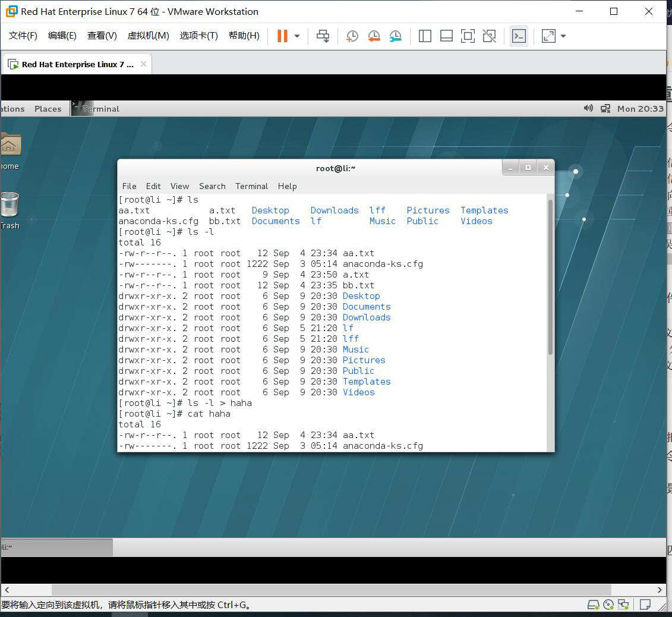Open the 虚拟机(M) menu
The width and height of the screenshot is (672, 617).
[149, 36]
